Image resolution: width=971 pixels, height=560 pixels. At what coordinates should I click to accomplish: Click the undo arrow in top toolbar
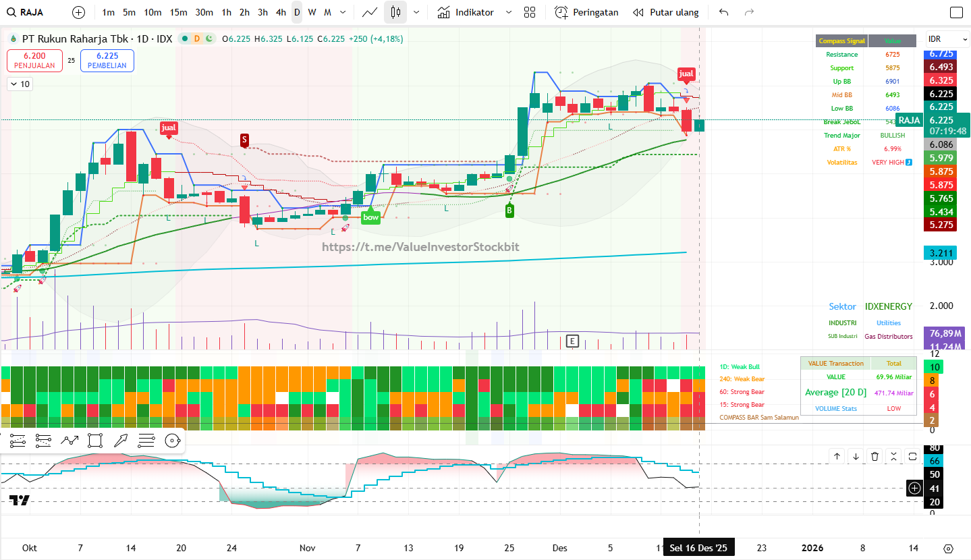pyautogui.click(x=724, y=12)
